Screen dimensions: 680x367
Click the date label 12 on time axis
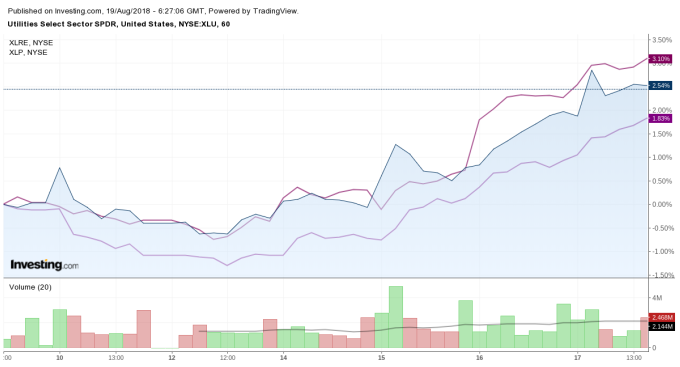click(x=172, y=358)
